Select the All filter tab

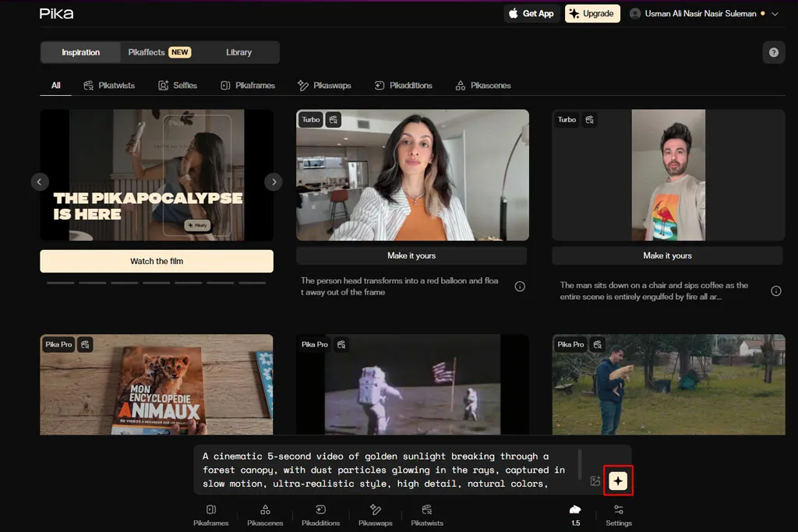click(55, 86)
